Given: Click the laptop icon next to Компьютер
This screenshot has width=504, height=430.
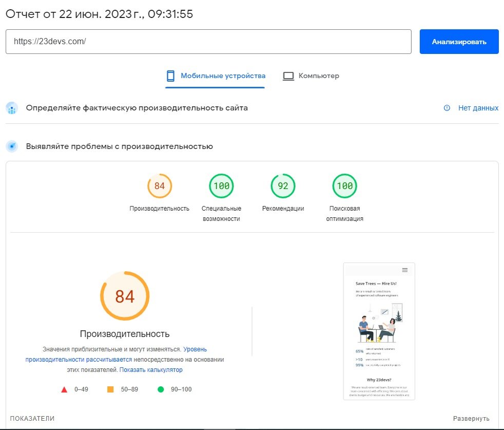Looking at the screenshot, I should pyautogui.click(x=288, y=76).
